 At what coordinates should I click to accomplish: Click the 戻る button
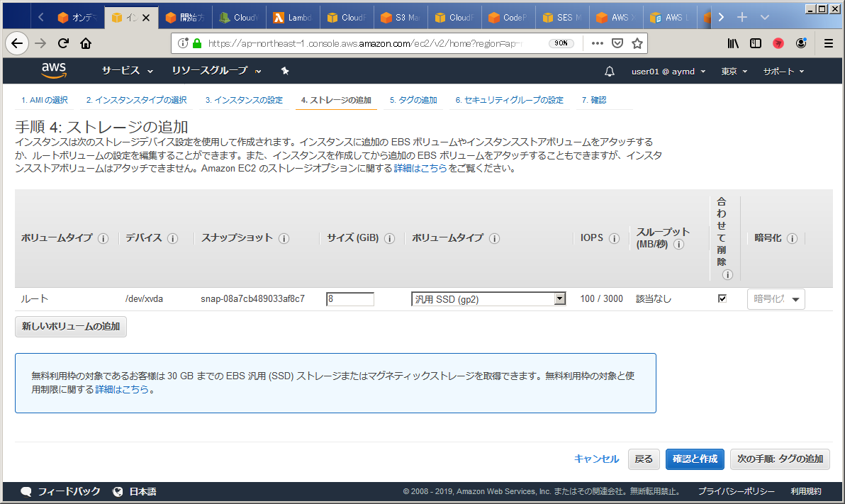644,459
